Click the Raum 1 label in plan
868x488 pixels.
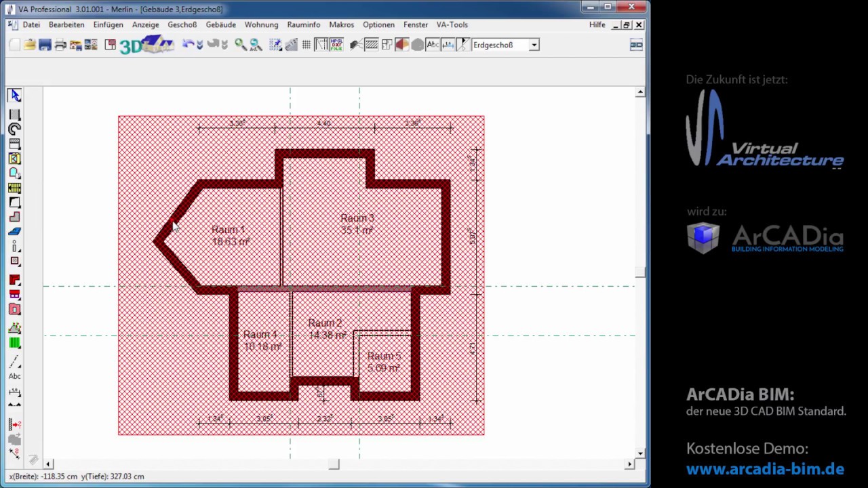tap(228, 230)
